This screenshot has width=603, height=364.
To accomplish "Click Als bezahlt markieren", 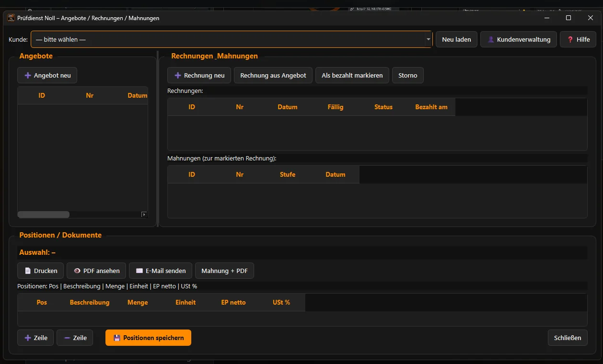I will [x=352, y=75].
